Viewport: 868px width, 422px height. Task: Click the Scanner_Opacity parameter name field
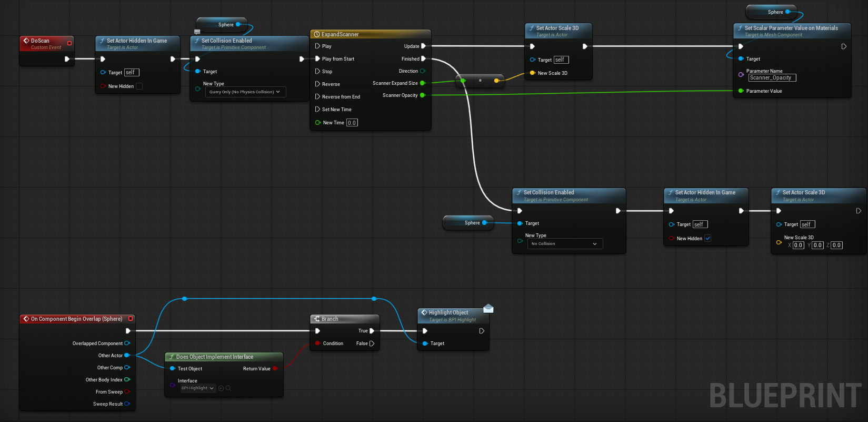pos(772,78)
